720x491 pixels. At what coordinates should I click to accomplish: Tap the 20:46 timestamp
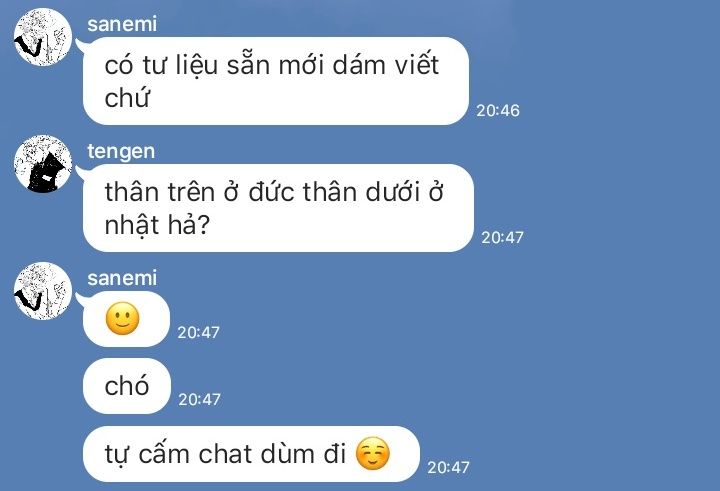coord(498,111)
